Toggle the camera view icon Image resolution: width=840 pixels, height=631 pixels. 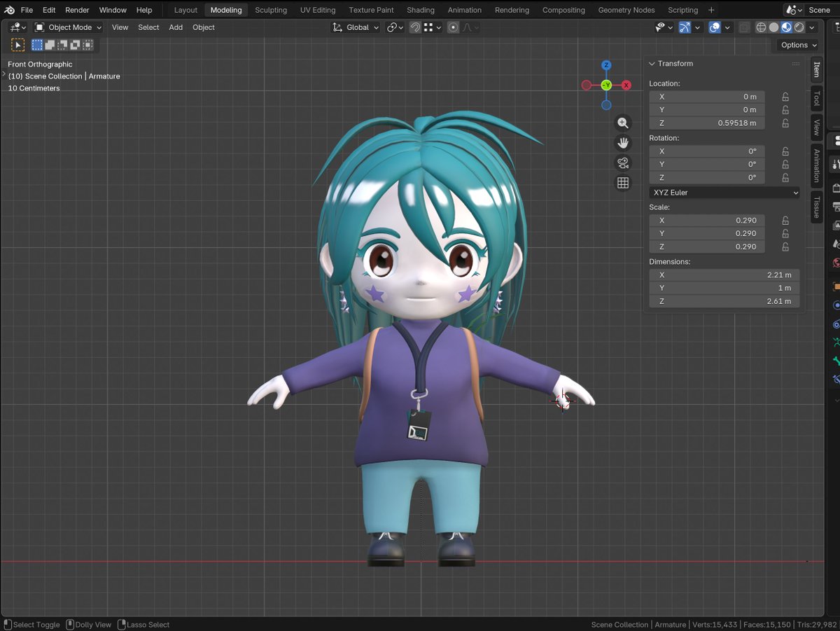[622, 163]
